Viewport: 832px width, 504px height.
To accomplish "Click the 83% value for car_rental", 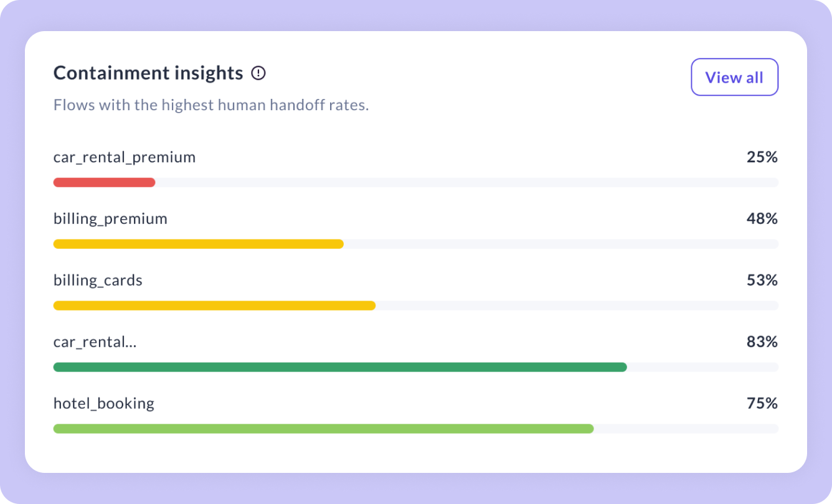I will (x=762, y=342).
